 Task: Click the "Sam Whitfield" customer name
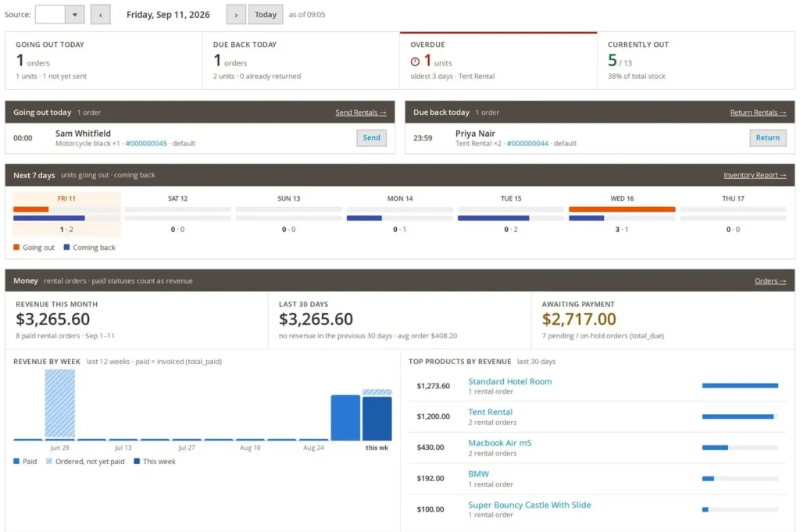point(83,134)
